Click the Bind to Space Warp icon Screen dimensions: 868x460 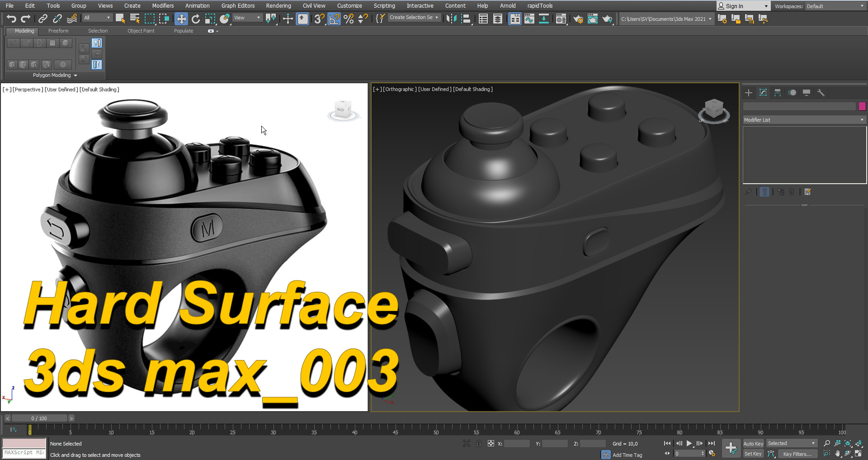click(x=72, y=19)
